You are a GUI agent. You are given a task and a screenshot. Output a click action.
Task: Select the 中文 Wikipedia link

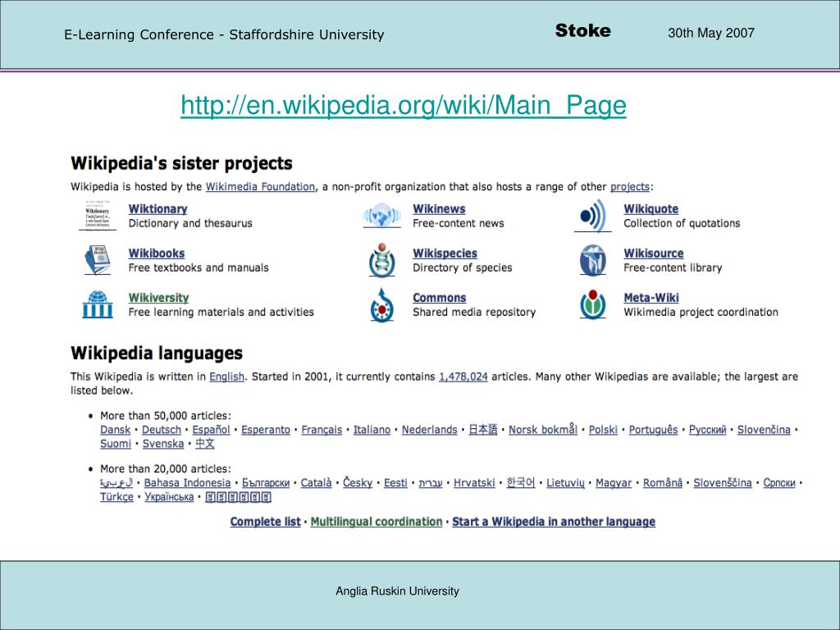point(204,444)
